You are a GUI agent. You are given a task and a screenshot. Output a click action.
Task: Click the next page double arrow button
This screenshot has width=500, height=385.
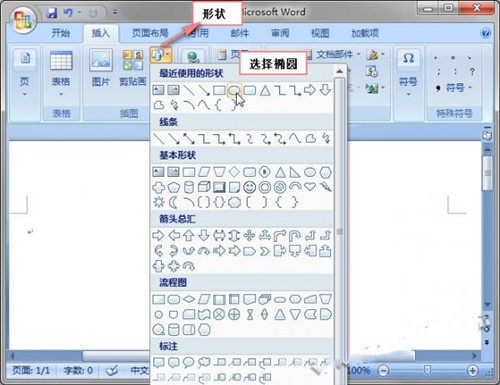pos(487,342)
